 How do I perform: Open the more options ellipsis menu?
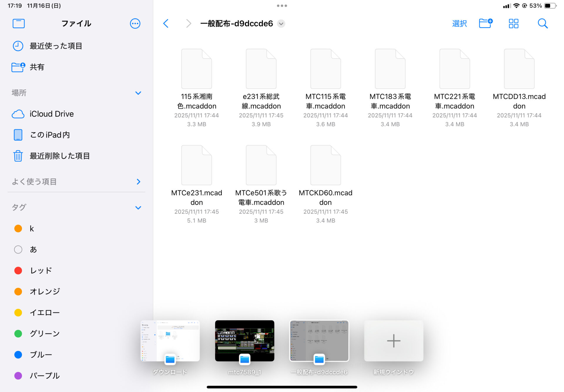(135, 24)
